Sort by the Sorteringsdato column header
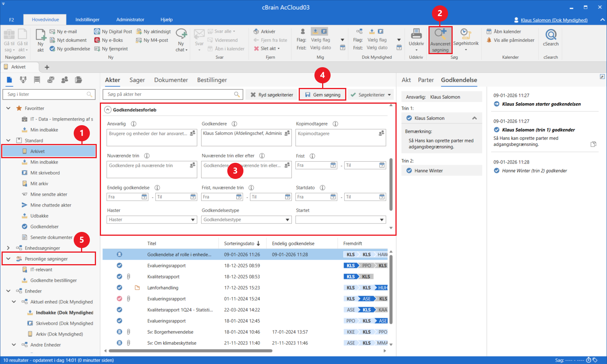The image size is (607, 364). [x=242, y=243]
